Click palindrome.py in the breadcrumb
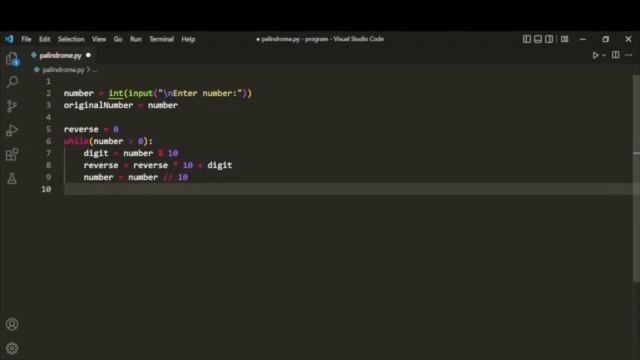The image size is (640, 360). pos(63,70)
